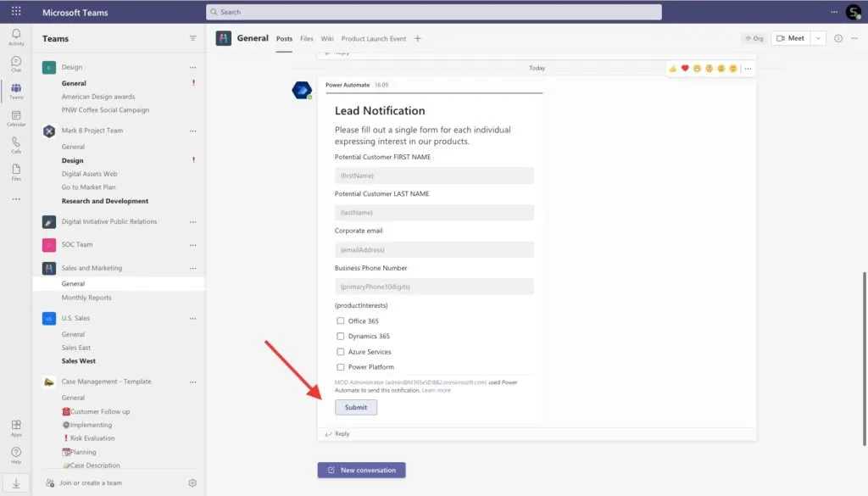Screen dimensions: 868x496
Task: Check the Office 365 checkbox
Action: point(341,320)
